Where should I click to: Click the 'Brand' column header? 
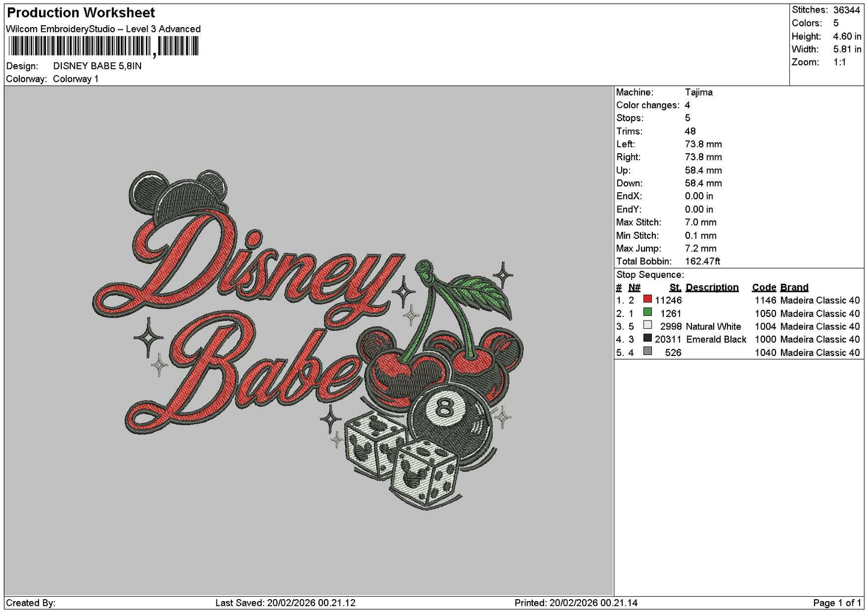point(794,288)
